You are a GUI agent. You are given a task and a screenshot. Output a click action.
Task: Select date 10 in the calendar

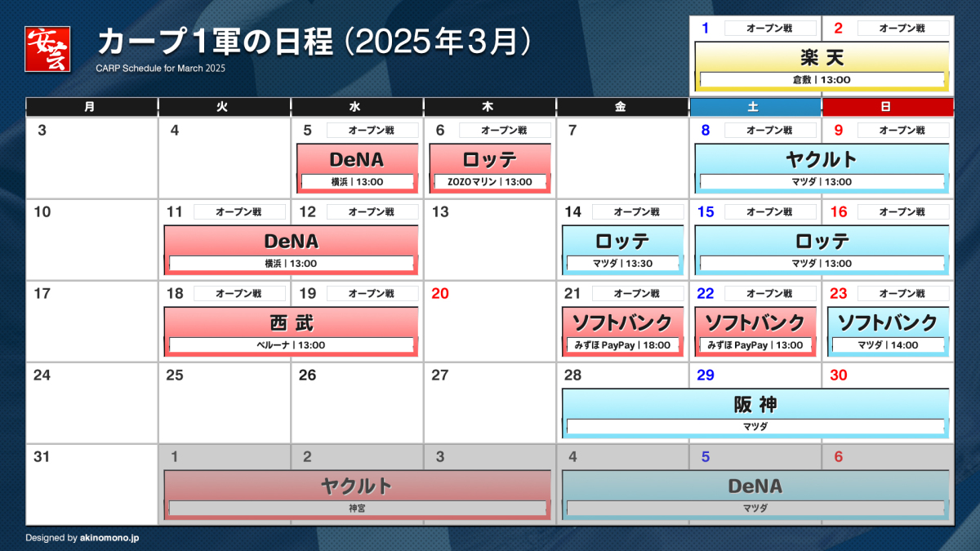coord(42,211)
